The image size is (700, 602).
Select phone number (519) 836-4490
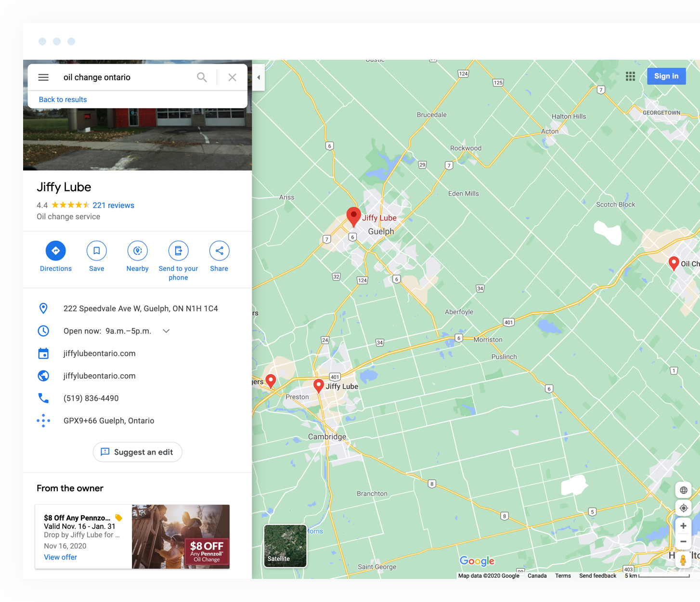(x=91, y=398)
